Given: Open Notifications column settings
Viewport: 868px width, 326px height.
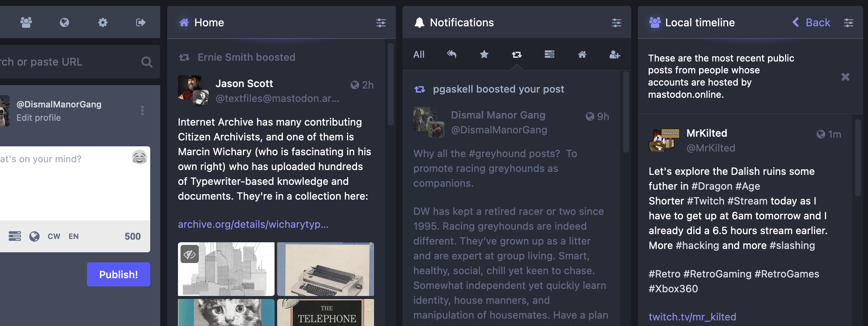Looking at the screenshot, I should [x=616, y=23].
